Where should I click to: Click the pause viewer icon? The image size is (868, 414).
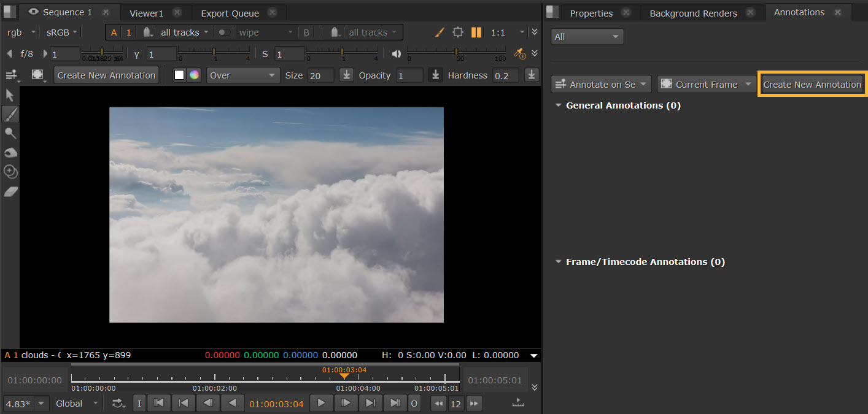tap(476, 33)
